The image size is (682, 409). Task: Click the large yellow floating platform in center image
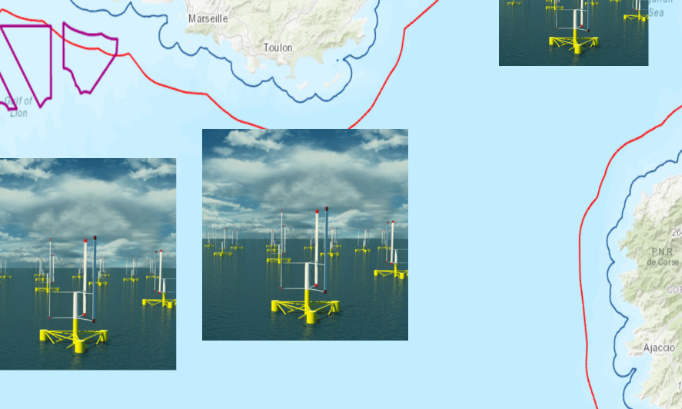pos(304,308)
